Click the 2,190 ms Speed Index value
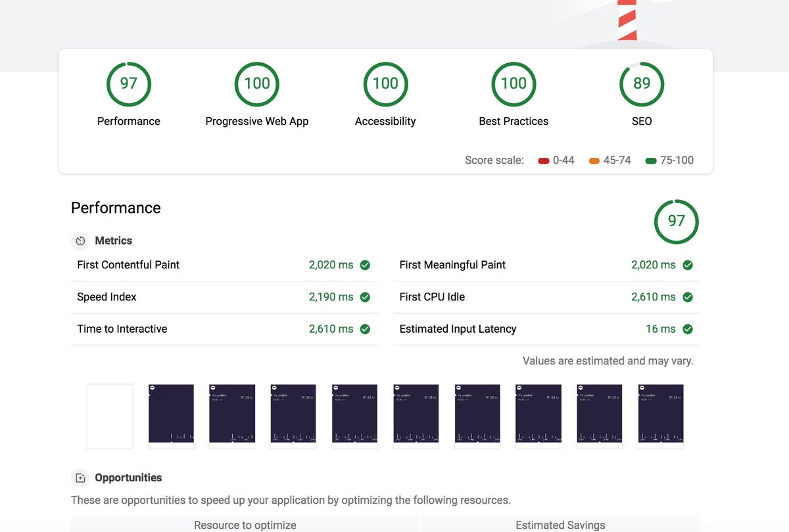 (331, 297)
